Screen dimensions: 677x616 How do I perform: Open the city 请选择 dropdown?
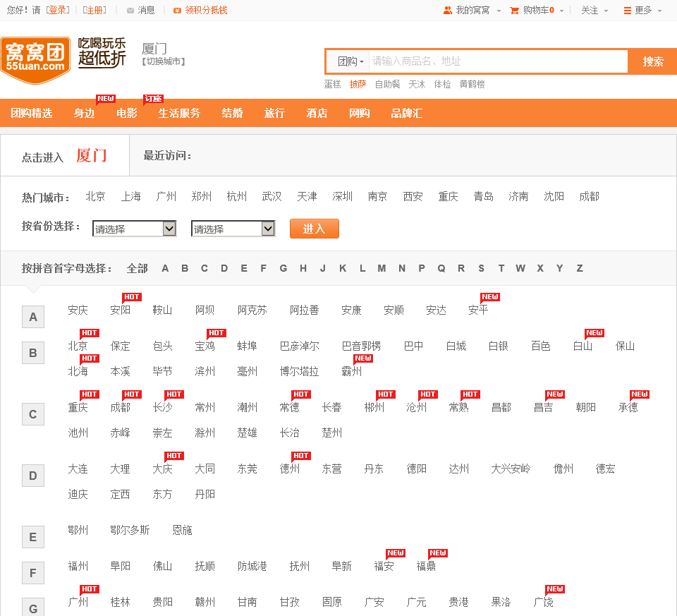pos(233,229)
